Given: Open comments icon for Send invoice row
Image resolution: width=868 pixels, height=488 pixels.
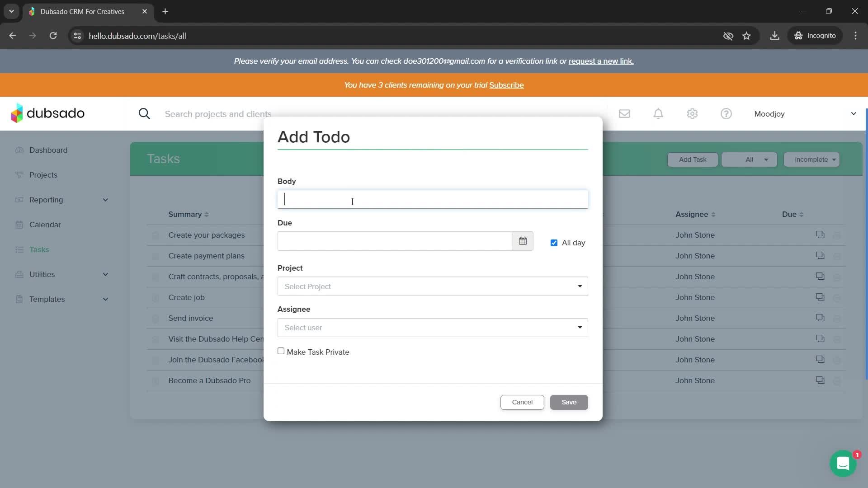Looking at the screenshot, I should click(x=820, y=318).
